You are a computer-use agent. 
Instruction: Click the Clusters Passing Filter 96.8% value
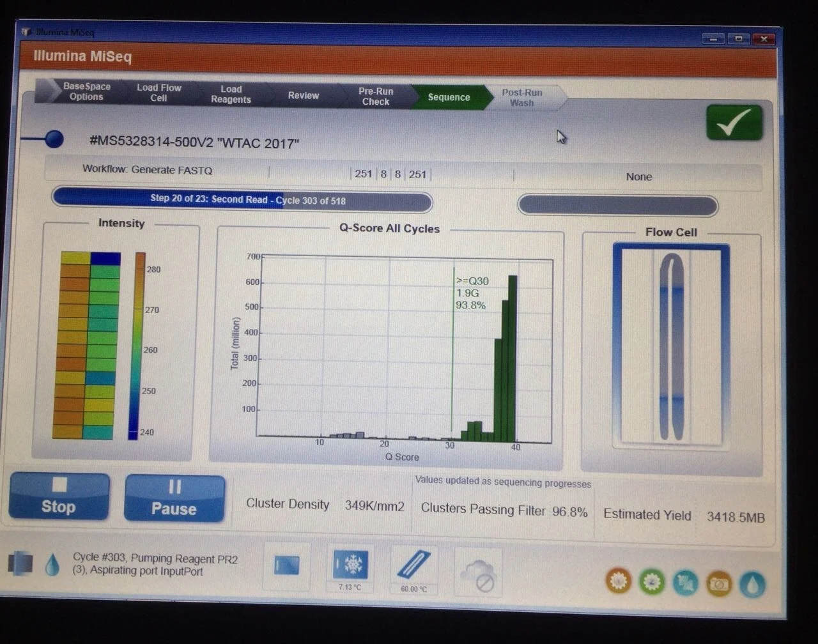click(570, 512)
